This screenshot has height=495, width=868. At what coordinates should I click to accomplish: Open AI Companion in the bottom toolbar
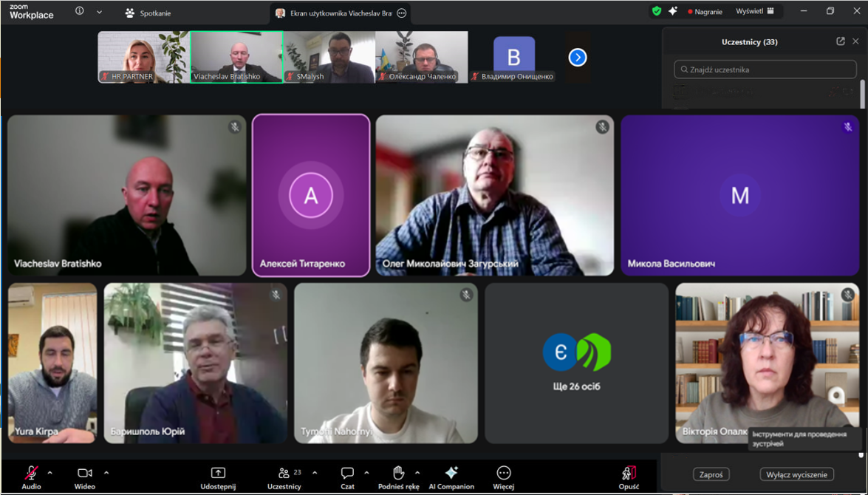tap(451, 478)
